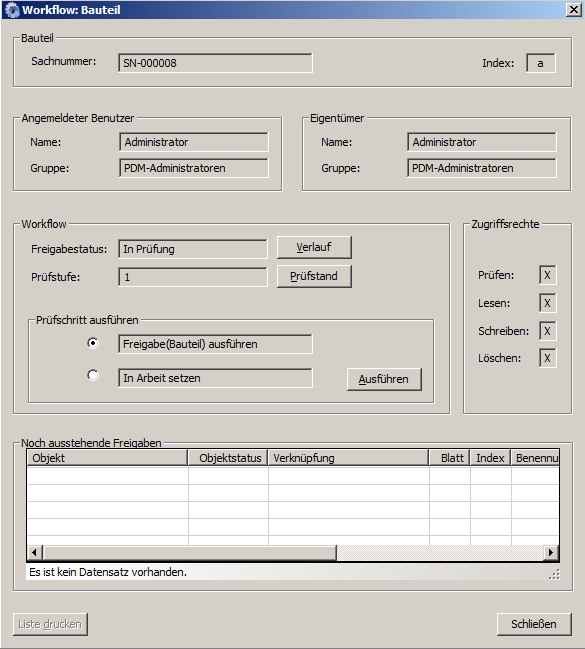Click the scroll-left arrow of the table

coord(34,552)
